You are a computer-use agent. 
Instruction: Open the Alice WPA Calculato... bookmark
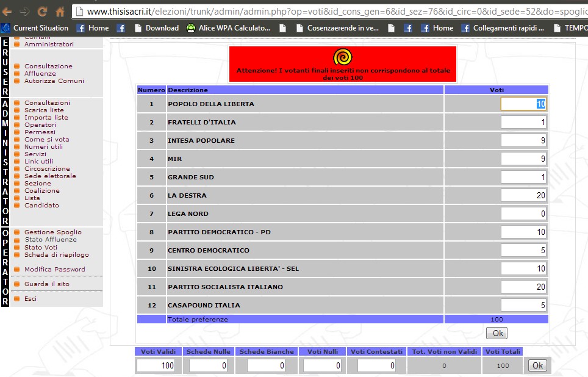228,28
